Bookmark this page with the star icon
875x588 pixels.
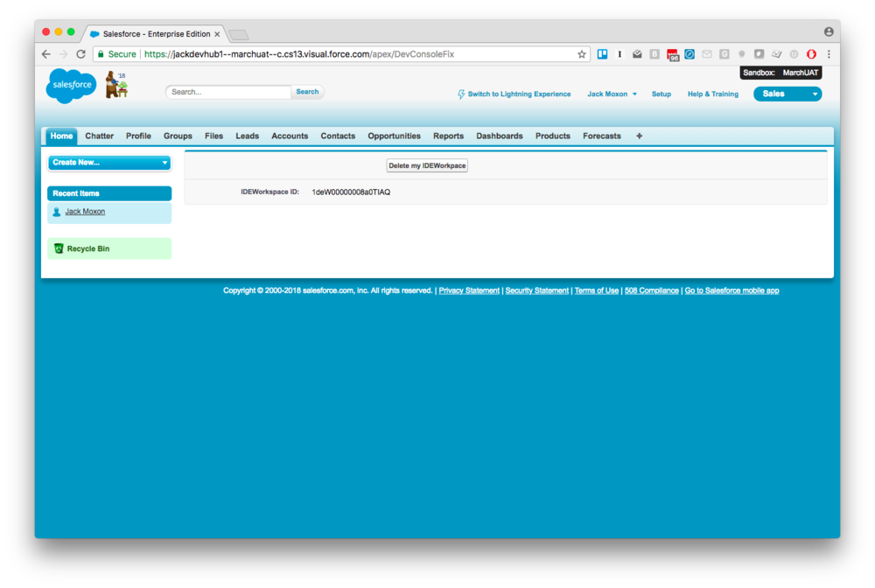tap(581, 53)
